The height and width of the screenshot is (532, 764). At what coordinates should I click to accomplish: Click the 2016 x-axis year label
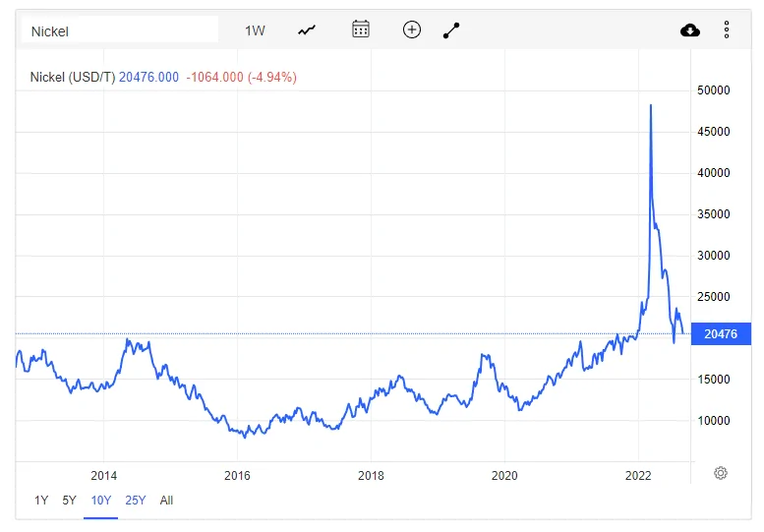(237, 476)
